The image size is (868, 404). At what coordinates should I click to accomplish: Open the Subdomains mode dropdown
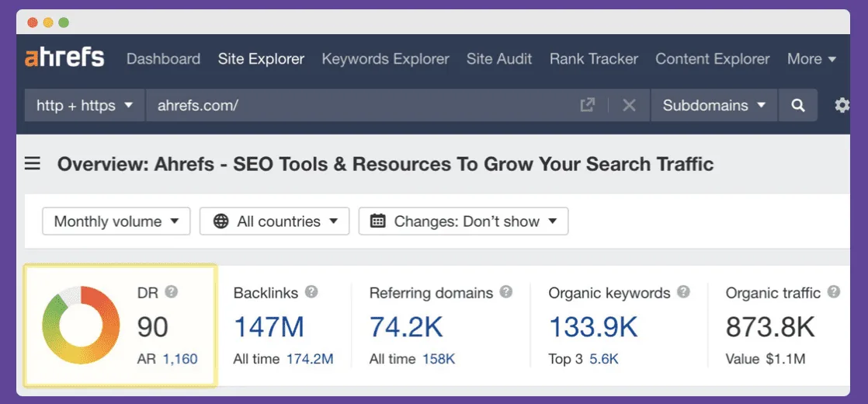pyautogui.click(x=714, y=106)
